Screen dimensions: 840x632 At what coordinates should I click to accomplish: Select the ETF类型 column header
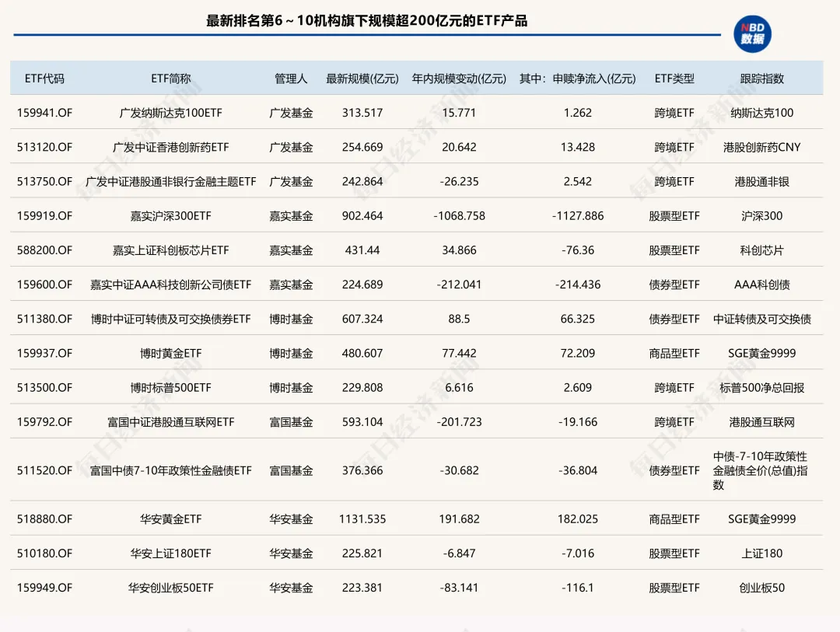(x=674, y=79)
